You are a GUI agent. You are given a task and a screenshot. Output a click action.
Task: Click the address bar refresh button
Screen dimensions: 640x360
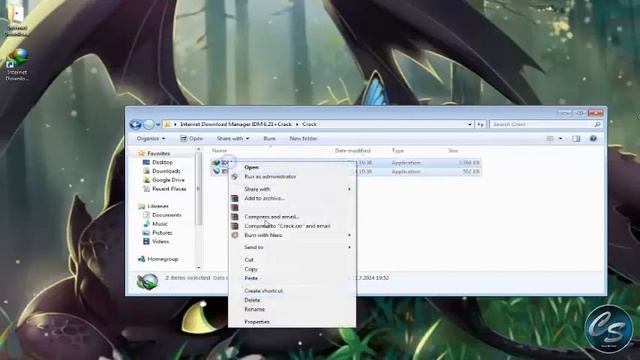tap(480, 124)
